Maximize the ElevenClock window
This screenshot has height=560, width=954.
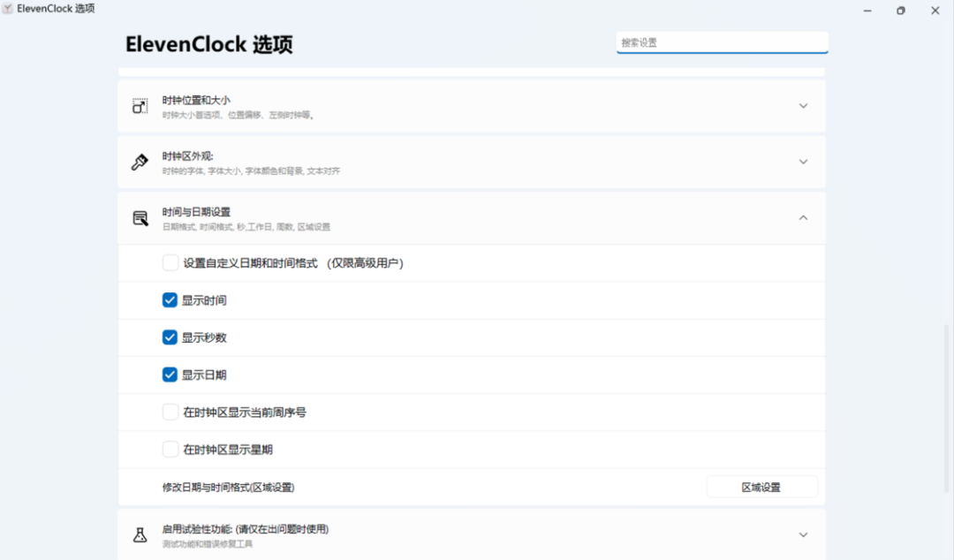coord(900,11)
